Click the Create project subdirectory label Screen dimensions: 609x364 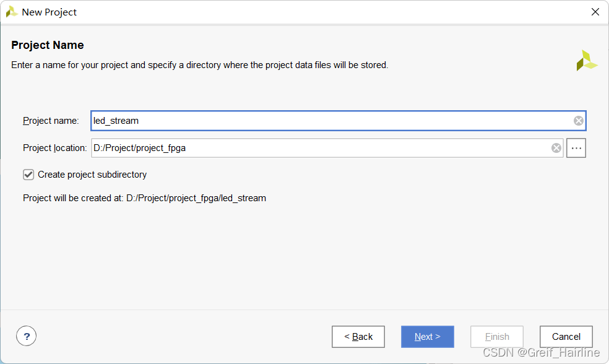92,175
